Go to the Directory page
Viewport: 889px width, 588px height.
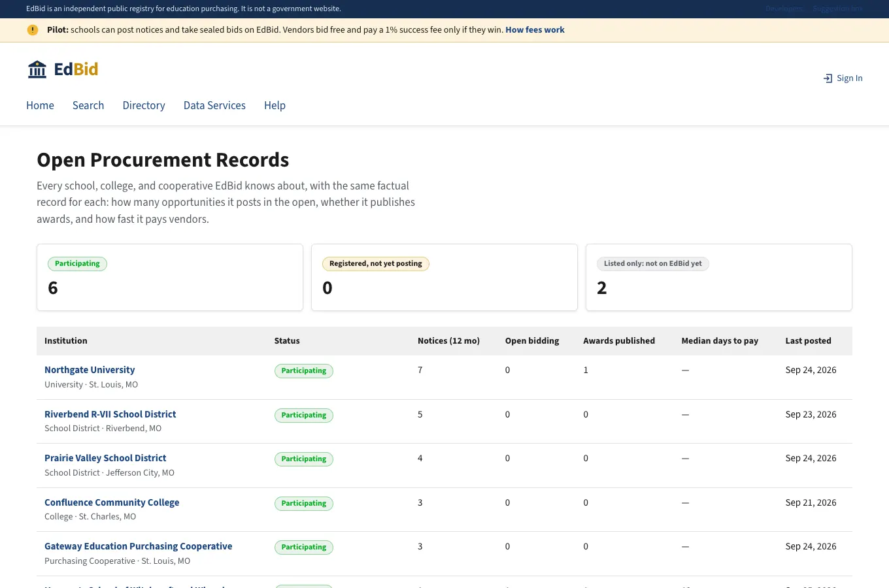pyautogui.click(x=144, y=105)
